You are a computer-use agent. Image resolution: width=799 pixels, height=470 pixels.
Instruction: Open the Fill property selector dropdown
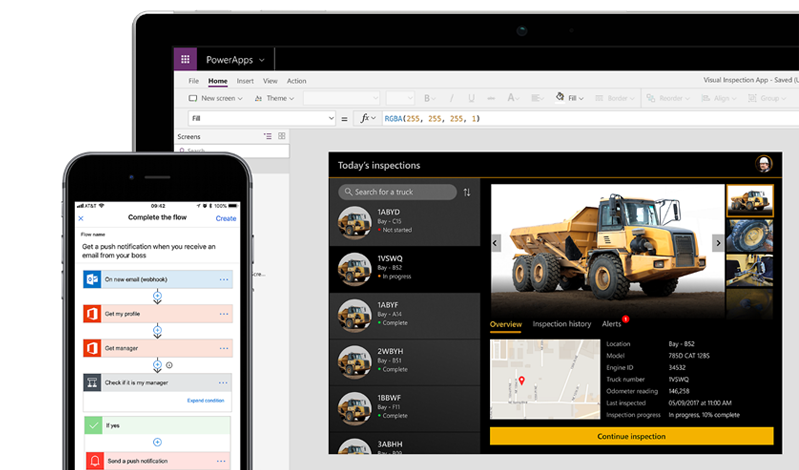click(x=262, y=118)
